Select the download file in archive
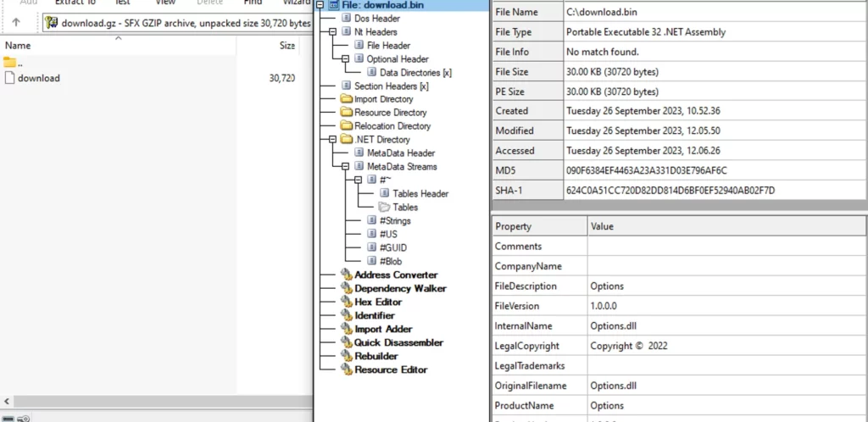The height and width of the screenshot is (422, 868). pos(38,78)
